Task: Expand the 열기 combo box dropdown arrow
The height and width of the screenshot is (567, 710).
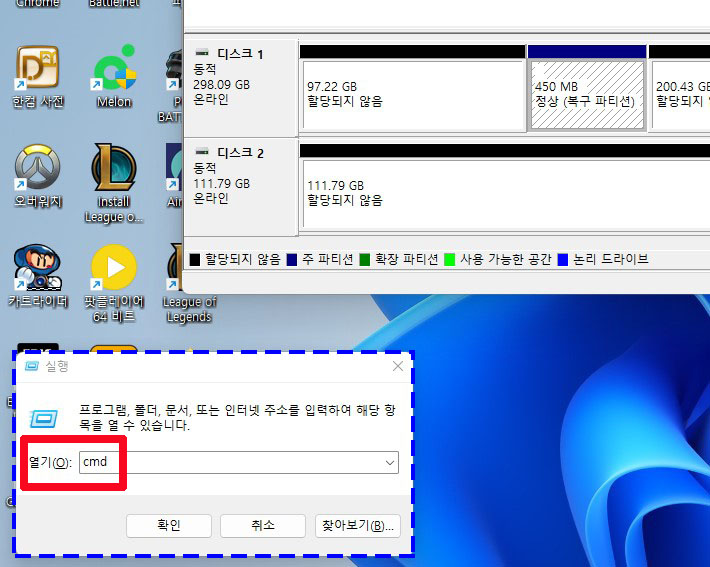Action: pos(389,463)
